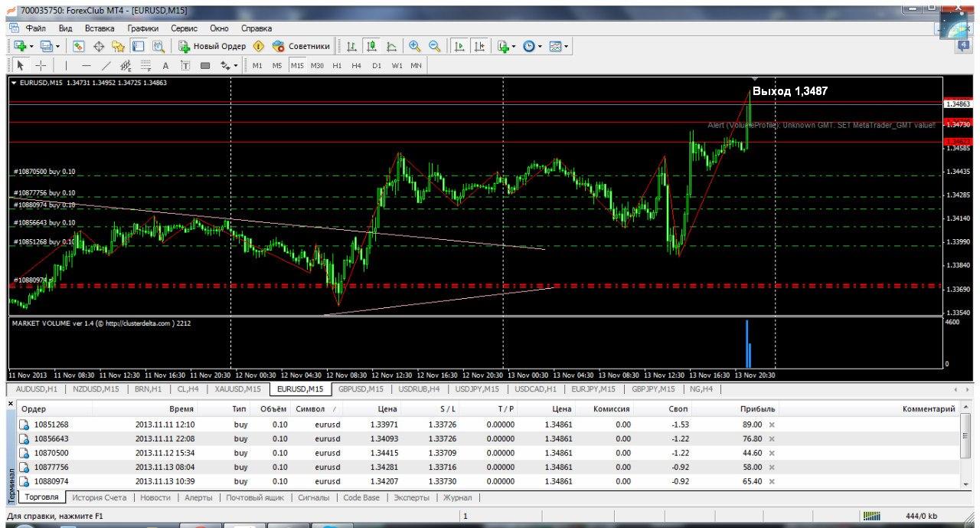Open the Сервис menu
The image size is (980, 528).
(185, 28)
